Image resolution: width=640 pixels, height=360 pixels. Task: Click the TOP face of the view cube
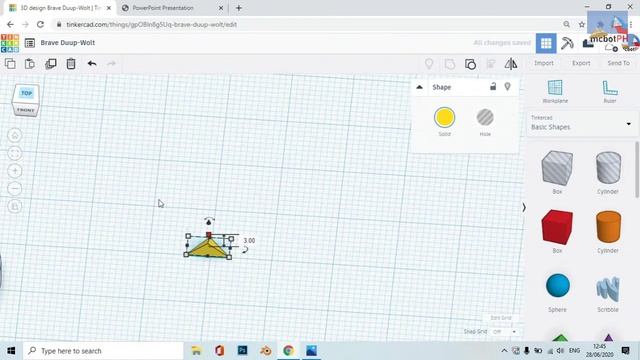coord(27,93)
